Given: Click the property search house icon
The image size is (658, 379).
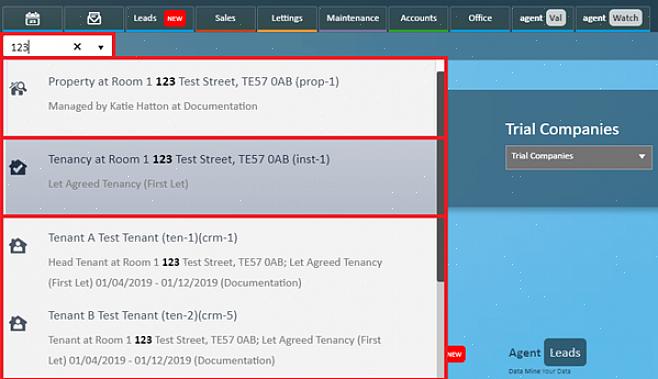Looking at the screenshot, I should [18, 88].
